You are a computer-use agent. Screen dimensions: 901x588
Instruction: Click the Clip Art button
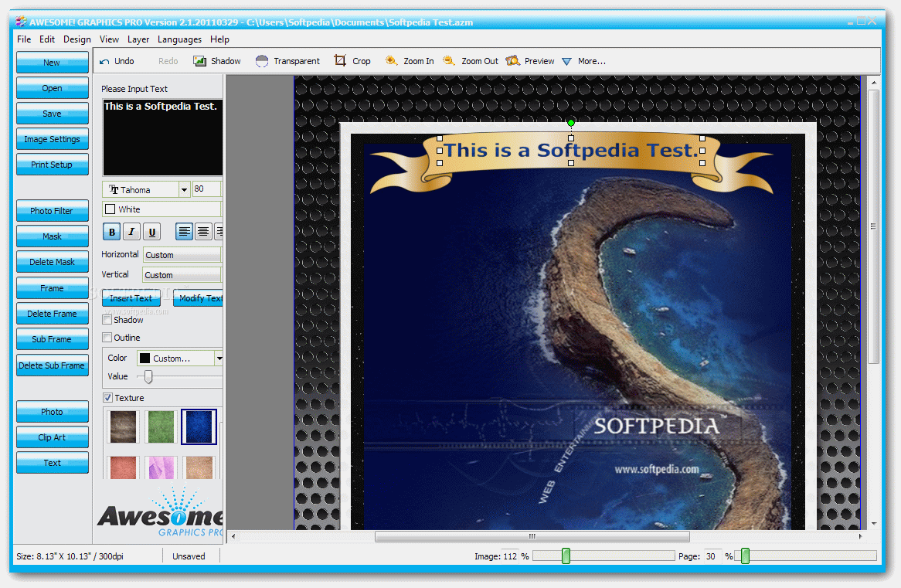pyautogui.click(x=53, y=437)
